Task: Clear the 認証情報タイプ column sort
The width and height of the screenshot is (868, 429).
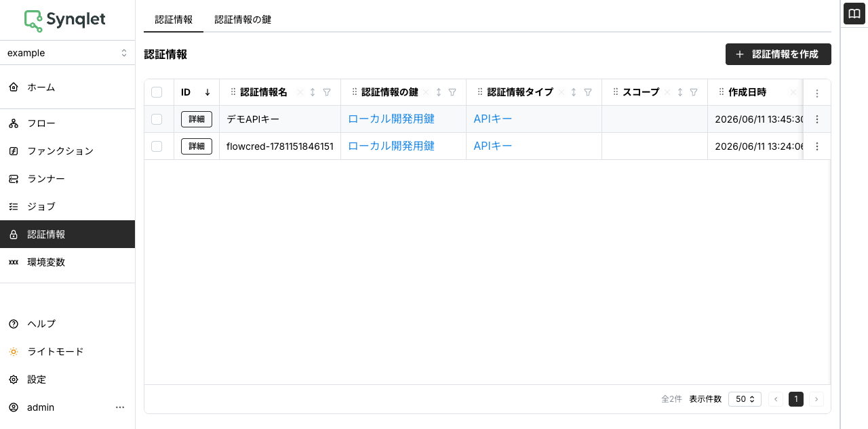Action: click(x=561, y=92)
